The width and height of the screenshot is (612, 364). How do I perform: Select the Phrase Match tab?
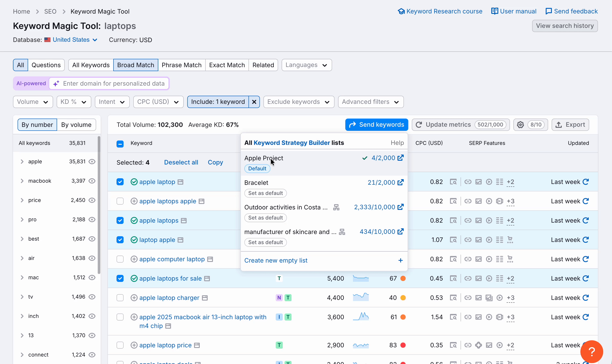182,65
